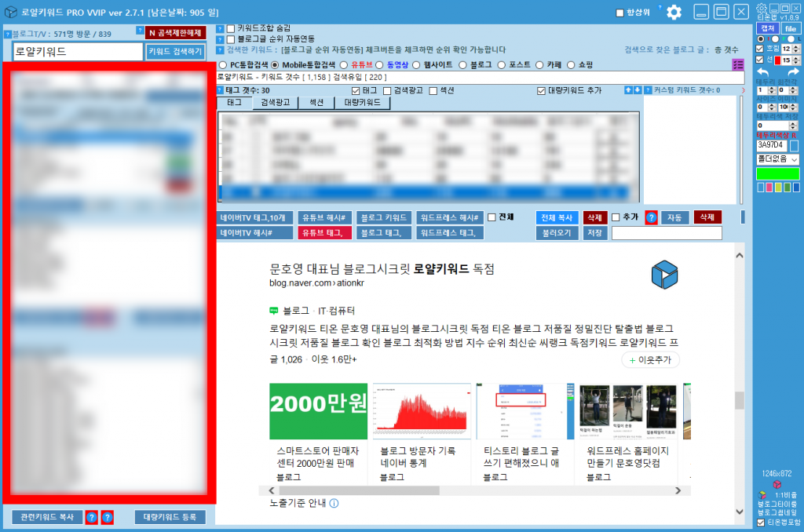Select the 동영상 radio button
This screenshot has height=532, width=804.
click(x=379, y=65)
